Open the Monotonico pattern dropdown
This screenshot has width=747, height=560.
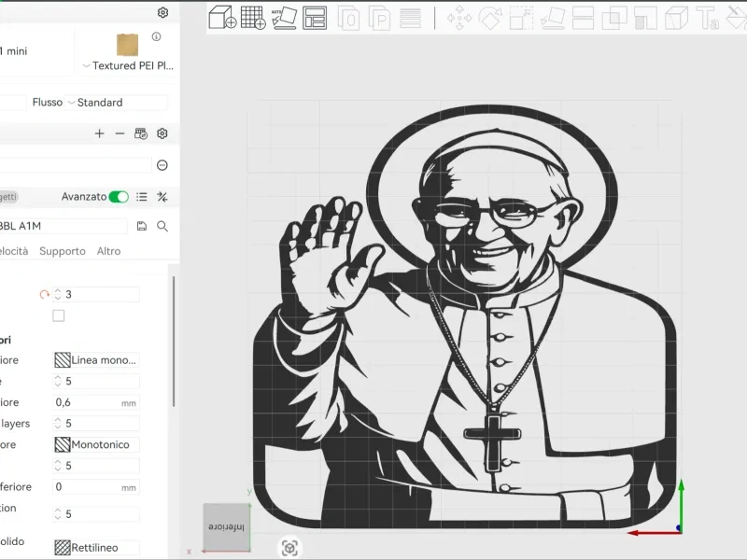pos(96,445)
